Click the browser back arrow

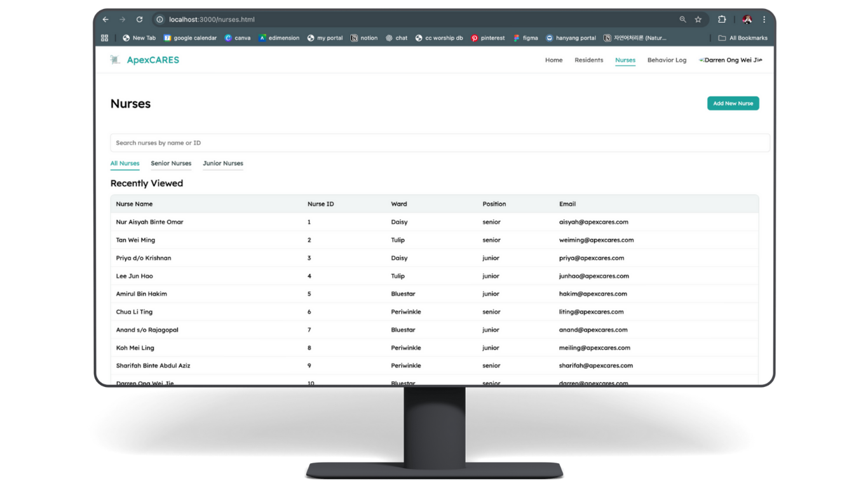click(105, 20)
